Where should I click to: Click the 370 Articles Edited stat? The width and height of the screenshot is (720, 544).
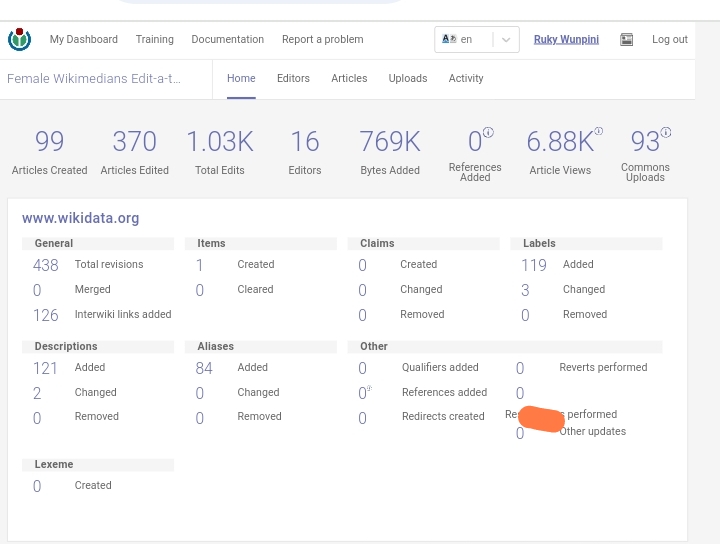tap(135, 152)
